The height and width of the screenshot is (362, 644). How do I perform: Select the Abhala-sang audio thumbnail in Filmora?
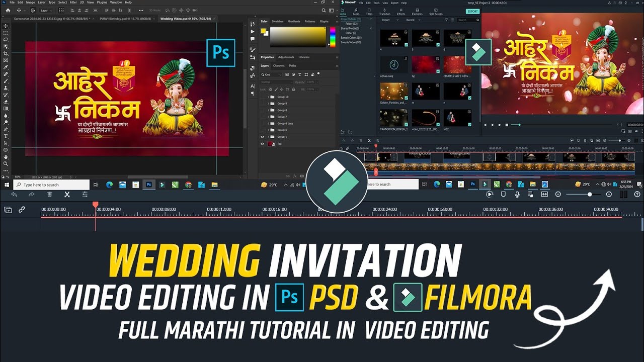394,64
